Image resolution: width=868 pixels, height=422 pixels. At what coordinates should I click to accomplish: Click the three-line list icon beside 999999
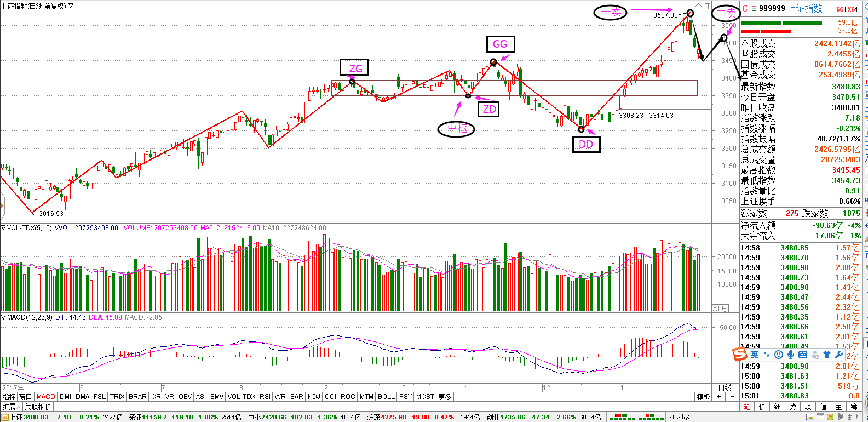[754, 9]
